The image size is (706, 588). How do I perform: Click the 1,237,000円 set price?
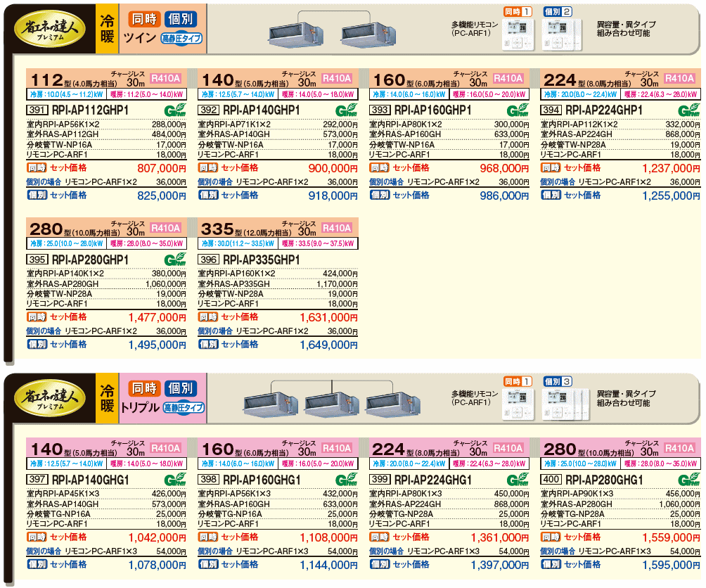[x=671, y=168]
